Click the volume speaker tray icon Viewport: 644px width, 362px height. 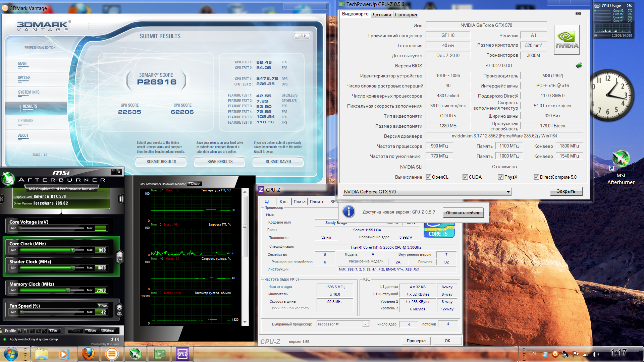point(596,354)
